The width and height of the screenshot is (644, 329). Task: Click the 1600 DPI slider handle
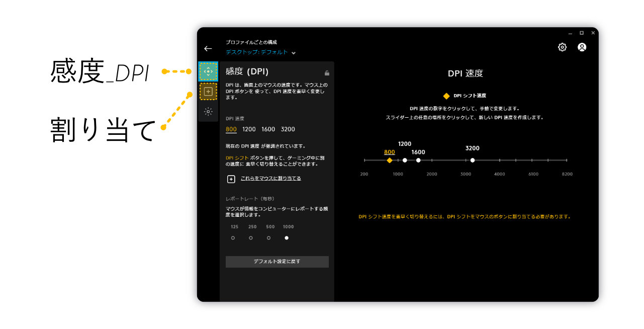coord(418,160)
